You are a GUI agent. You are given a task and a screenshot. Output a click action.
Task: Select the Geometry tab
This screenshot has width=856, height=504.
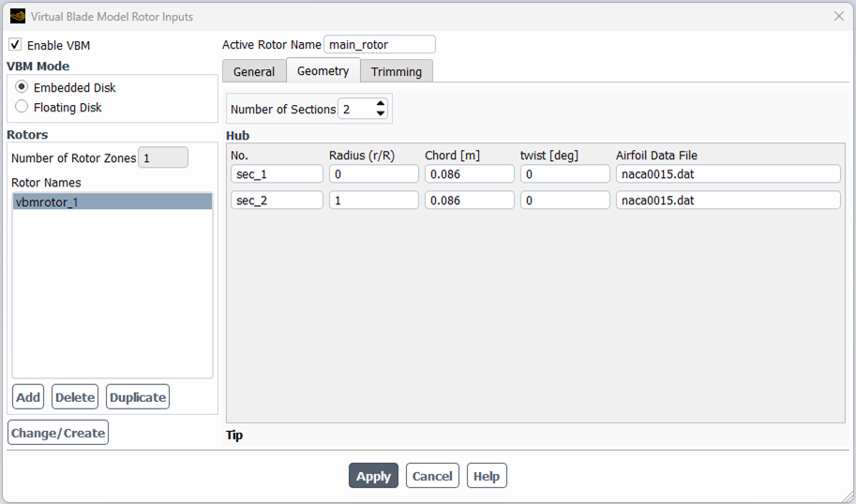point(323,70)
